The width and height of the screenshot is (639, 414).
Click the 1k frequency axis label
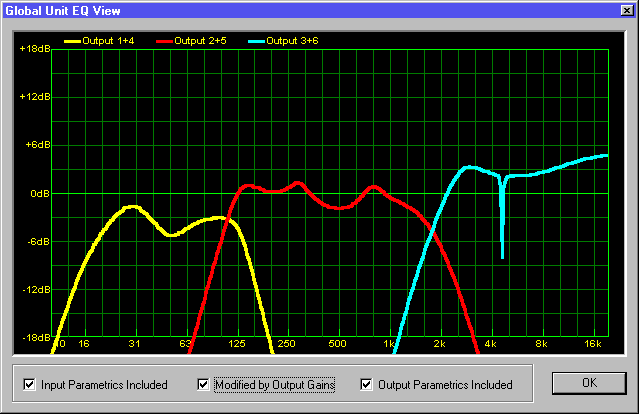(388, 344)
